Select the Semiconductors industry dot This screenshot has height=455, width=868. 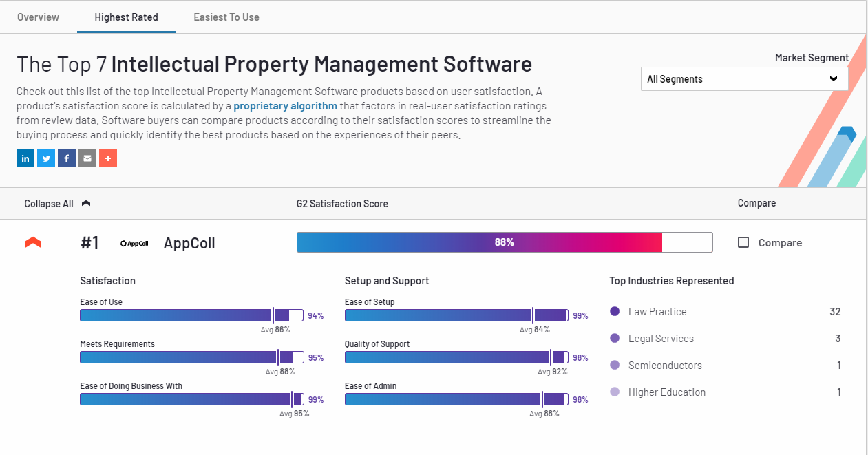[x=615, y=365]
